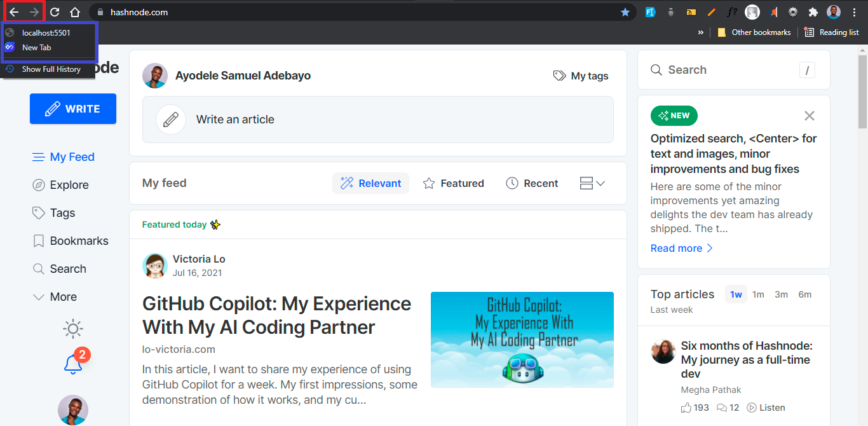Click the green NEW badge
This screenshot has width=868, height=426.
674,116
